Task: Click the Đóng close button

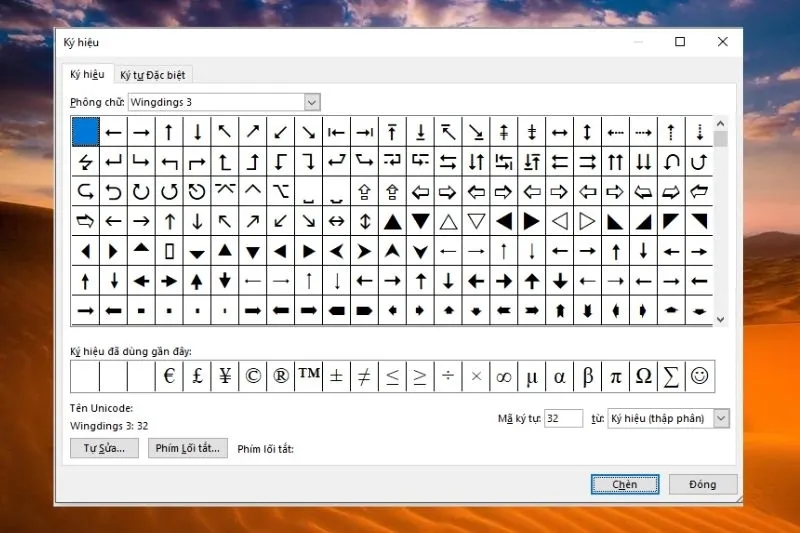Action: click(x=703, y=484)
